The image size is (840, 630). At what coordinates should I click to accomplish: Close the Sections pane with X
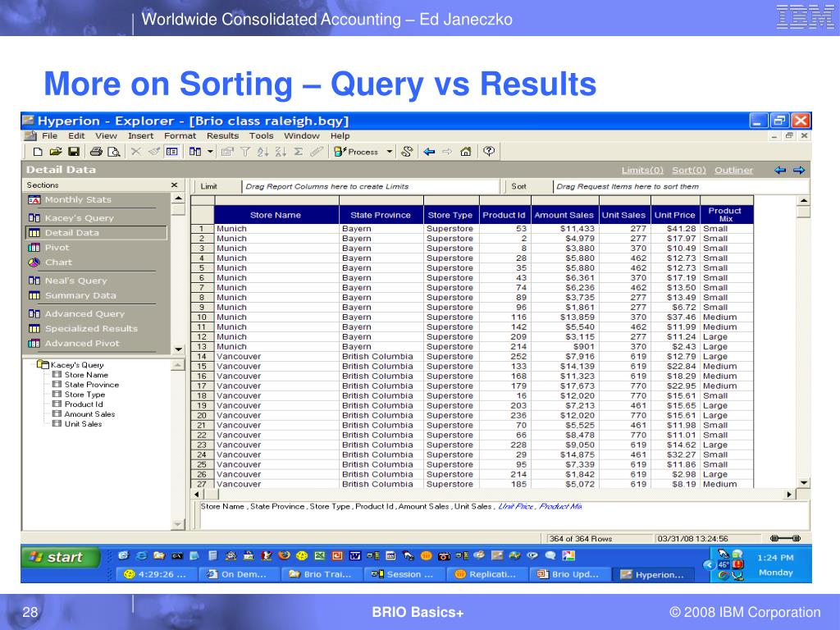point(174,185)
